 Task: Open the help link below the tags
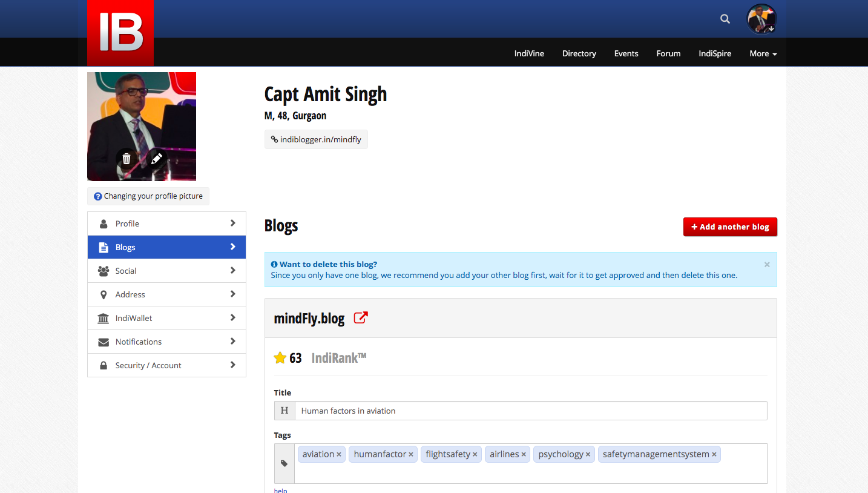[x=280, y=490]
